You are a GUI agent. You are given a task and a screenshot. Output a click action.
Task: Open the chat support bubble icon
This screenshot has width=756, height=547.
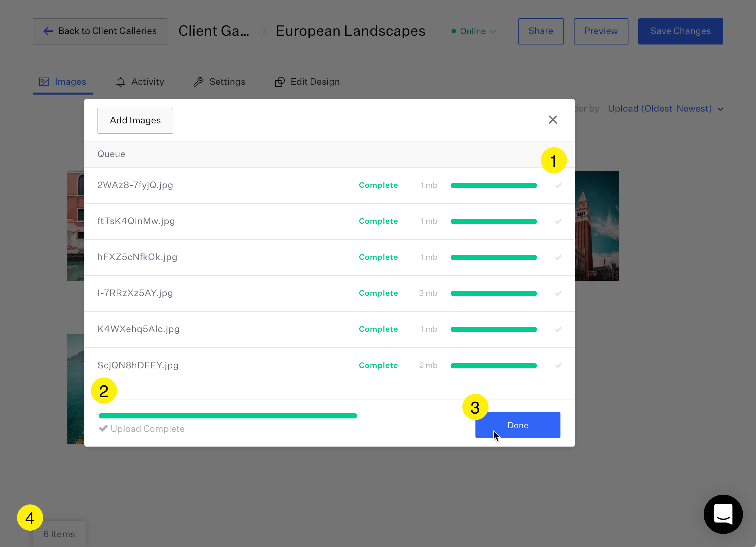click(723, 514)
